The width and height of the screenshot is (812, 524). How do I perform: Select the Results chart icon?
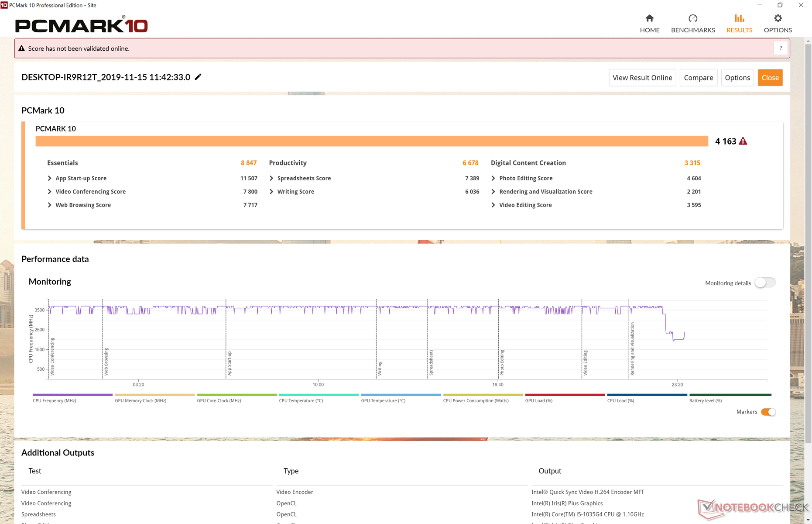pos(739,18)
